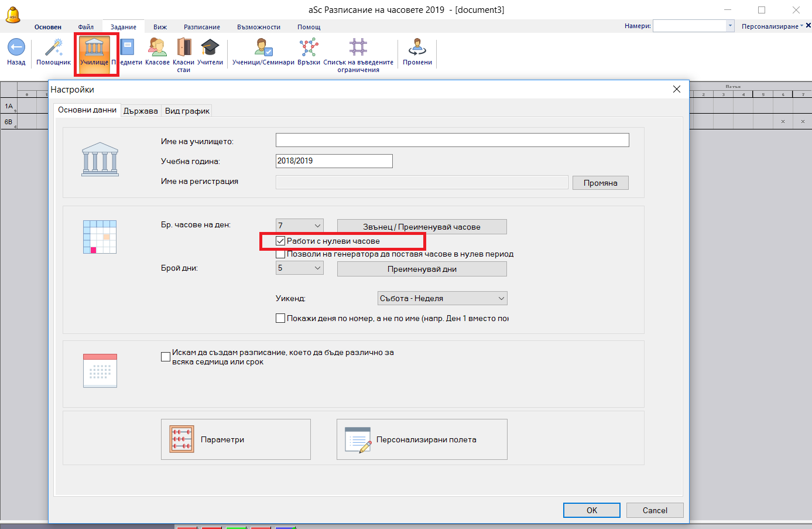The width and height of the screenshot is (812, 529).
Task: Check Покажи деня по номер option
Action: [281, 318]
